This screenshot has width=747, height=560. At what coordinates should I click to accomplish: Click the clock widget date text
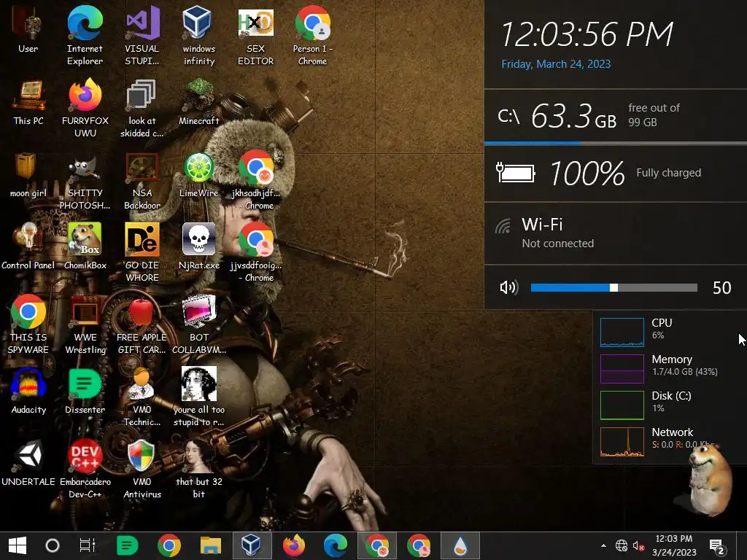[x=556, y=64]
